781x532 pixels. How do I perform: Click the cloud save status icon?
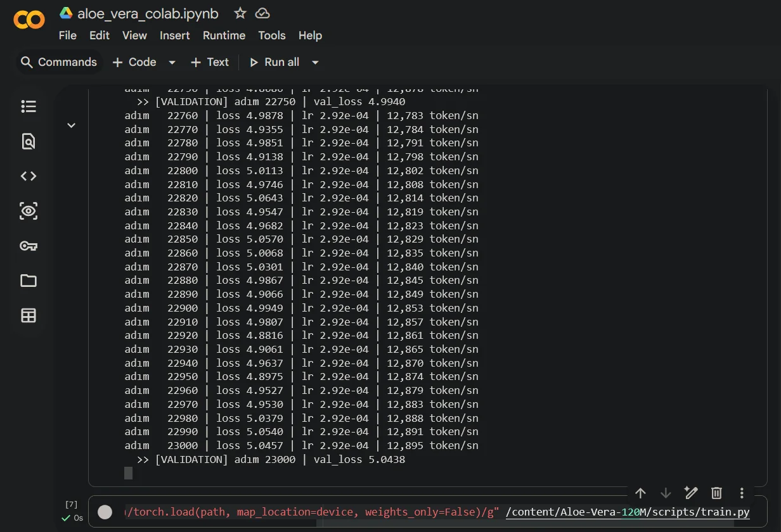[x=262, y=13]
